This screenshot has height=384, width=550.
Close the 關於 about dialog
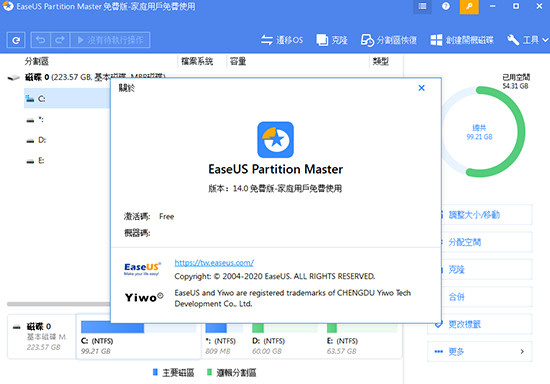[422, 88]
